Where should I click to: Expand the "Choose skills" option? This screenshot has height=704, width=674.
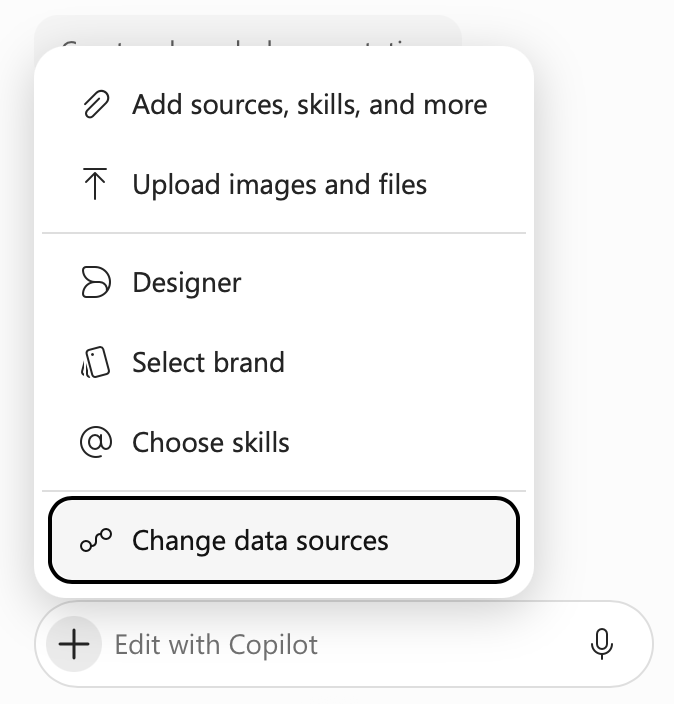(284, 442)
